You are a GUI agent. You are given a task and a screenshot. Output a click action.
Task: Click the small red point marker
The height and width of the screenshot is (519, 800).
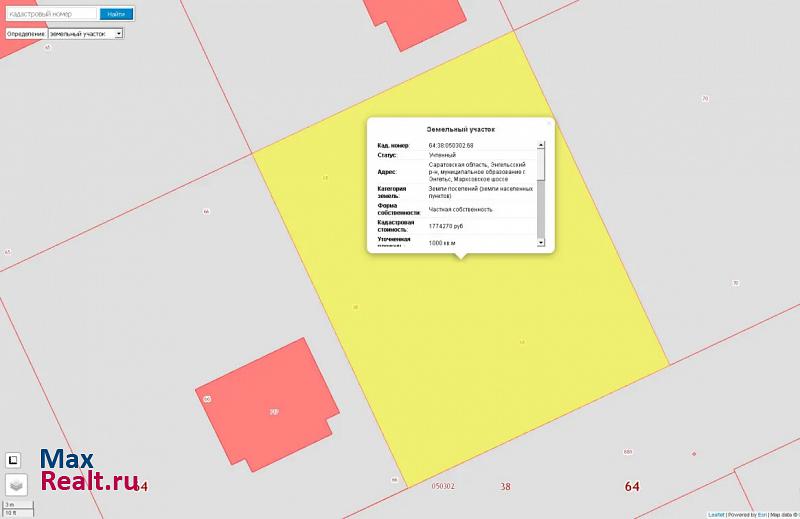pyautogui.click(x=694, y=453)
